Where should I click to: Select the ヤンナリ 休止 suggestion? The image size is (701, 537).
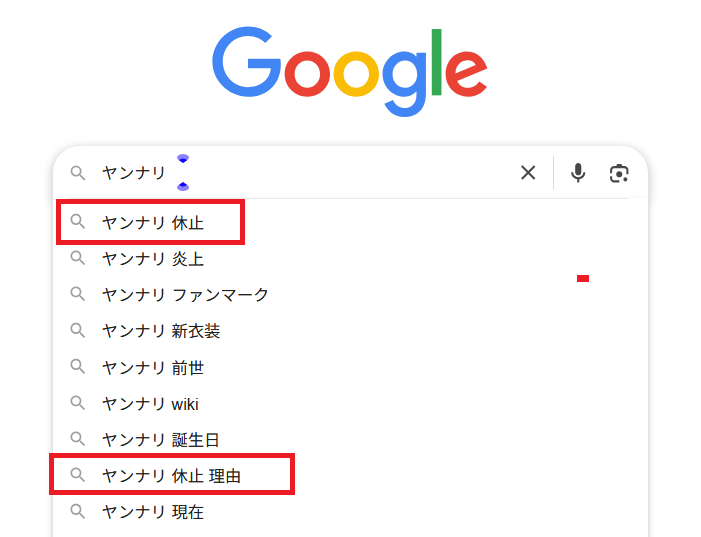pos(153,223)
